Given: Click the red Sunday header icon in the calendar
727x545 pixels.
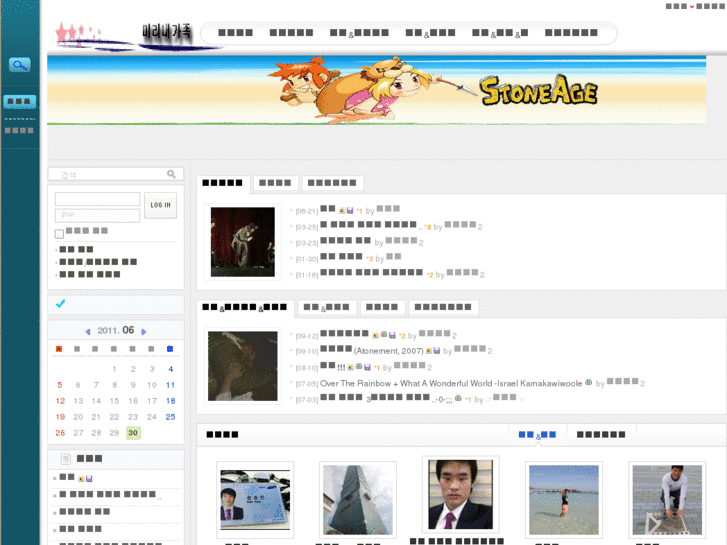Looking at the screenshot, I should 59,349.
